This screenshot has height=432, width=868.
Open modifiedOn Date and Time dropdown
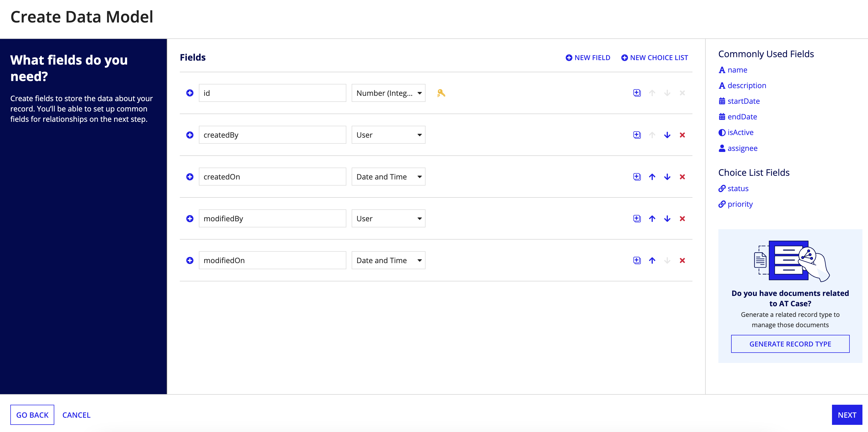[x=388, y=260]
